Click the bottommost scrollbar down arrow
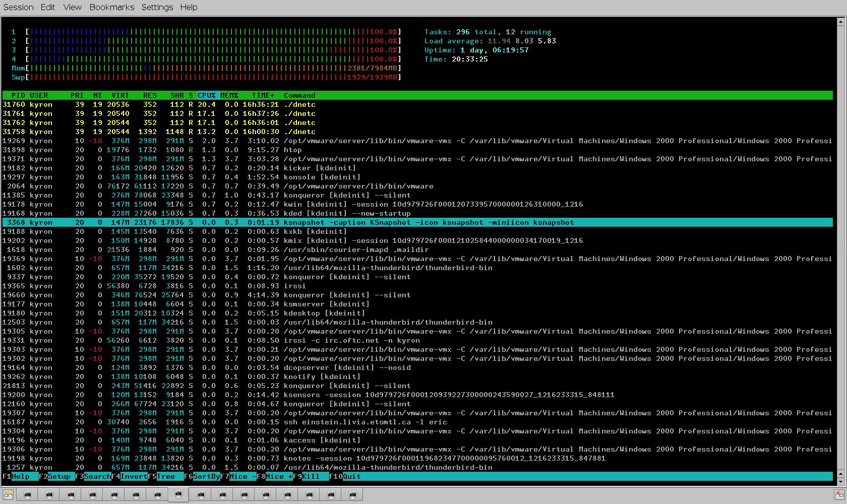 click(x=840, y=481)
